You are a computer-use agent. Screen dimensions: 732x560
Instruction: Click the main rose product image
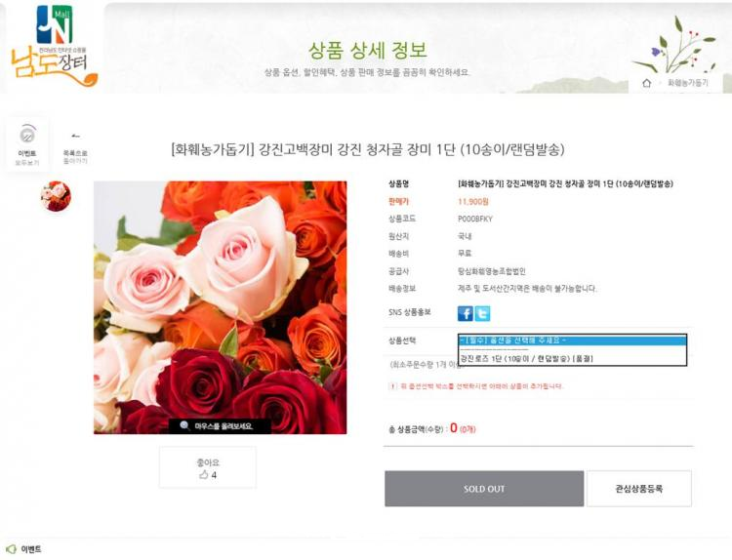point(220,306)
